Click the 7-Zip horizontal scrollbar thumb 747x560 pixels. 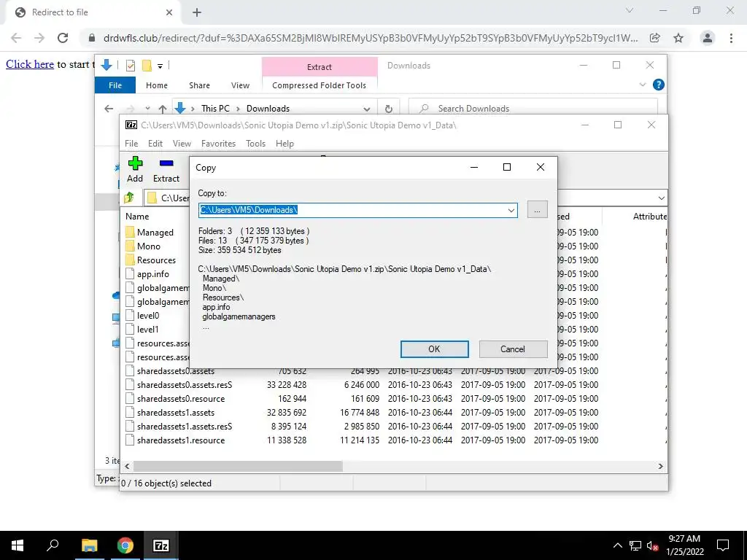(x=238, y=466)
